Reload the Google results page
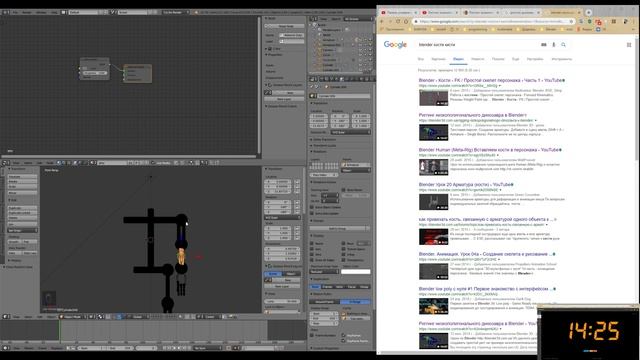This screenshot has height=360, width=640. (x=398, y=21)
